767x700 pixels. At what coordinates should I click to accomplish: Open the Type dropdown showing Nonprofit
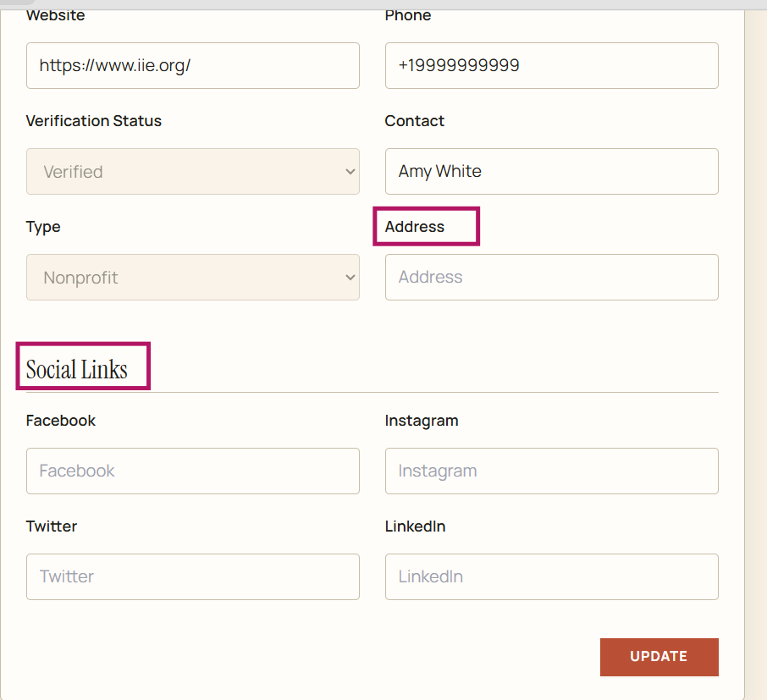(x=193, y=278)
